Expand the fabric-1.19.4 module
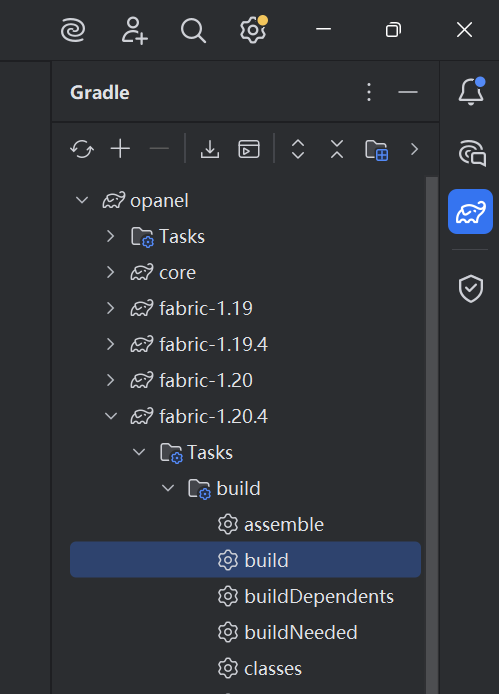The height and width of the screenshot is (694, 499). click(111, 344)
